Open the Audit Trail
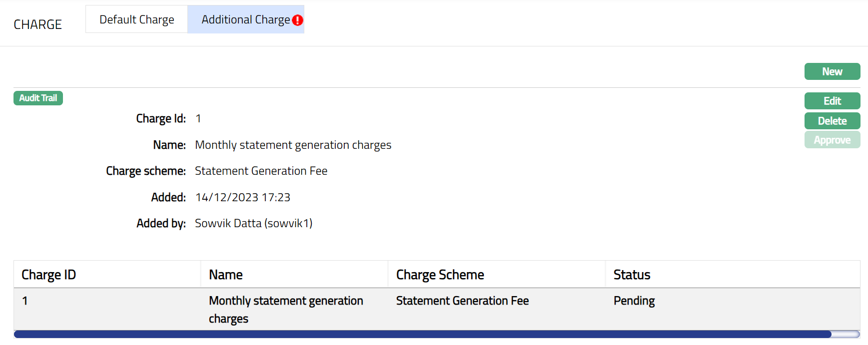 coord(38,98)
